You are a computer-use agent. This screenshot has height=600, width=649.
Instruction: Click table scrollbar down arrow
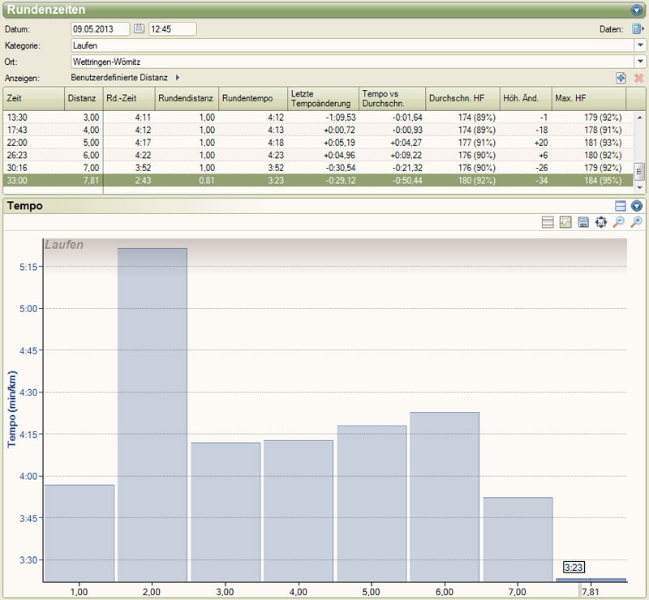point(639,187)
